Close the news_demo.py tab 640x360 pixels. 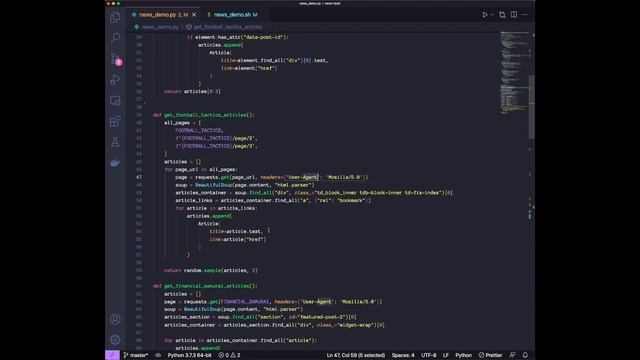click(x=194, y=15)
